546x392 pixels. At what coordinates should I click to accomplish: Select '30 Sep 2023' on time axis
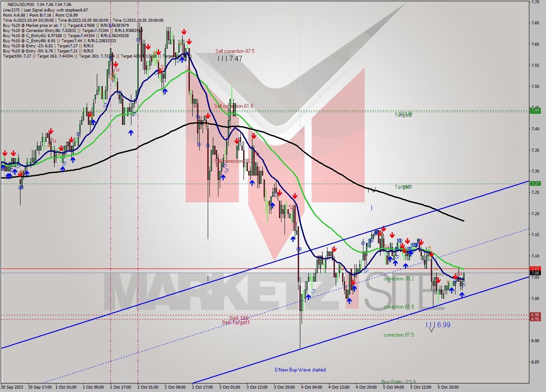12,387
